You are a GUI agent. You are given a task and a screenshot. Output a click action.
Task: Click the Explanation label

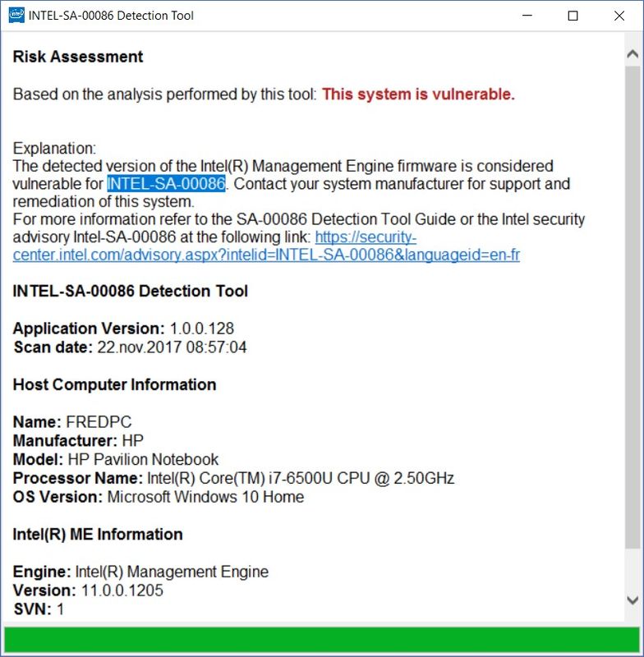click(54, 149)
